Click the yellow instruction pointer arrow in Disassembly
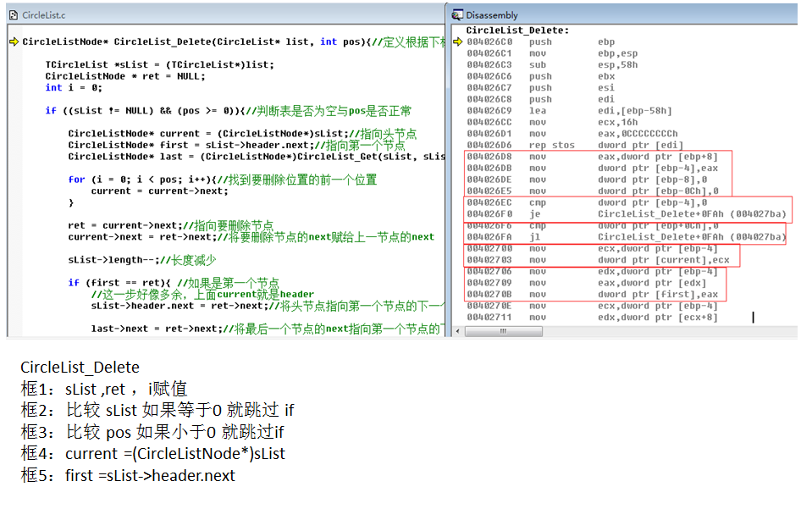This screenshot has height=509, width=812. [458, 41]
